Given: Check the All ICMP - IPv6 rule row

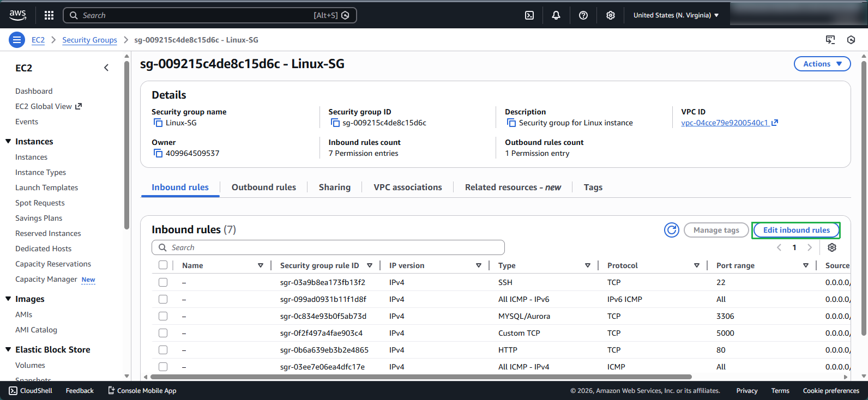Looking at the screenshot, I should click(x=163, y=299).
